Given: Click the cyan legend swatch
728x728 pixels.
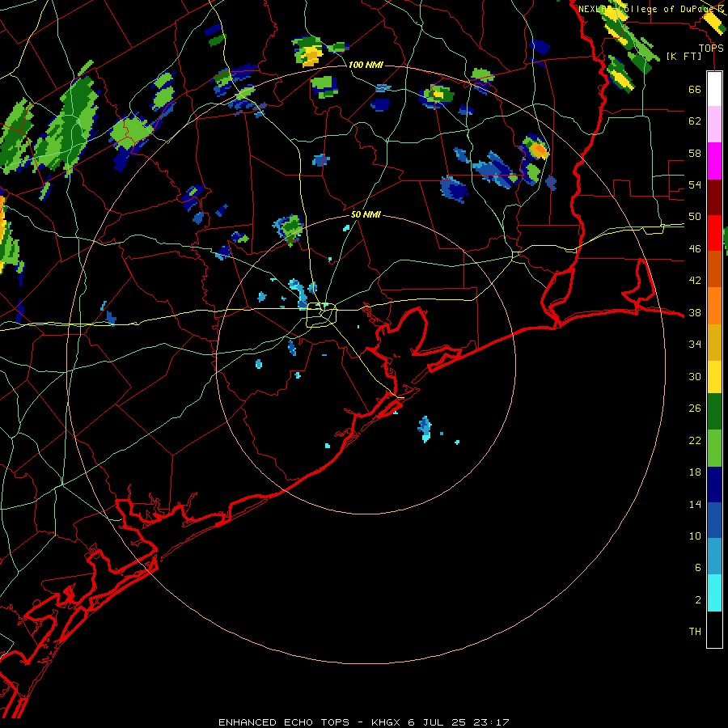Looking at the screenshot, I should click(x=714, y=593).
